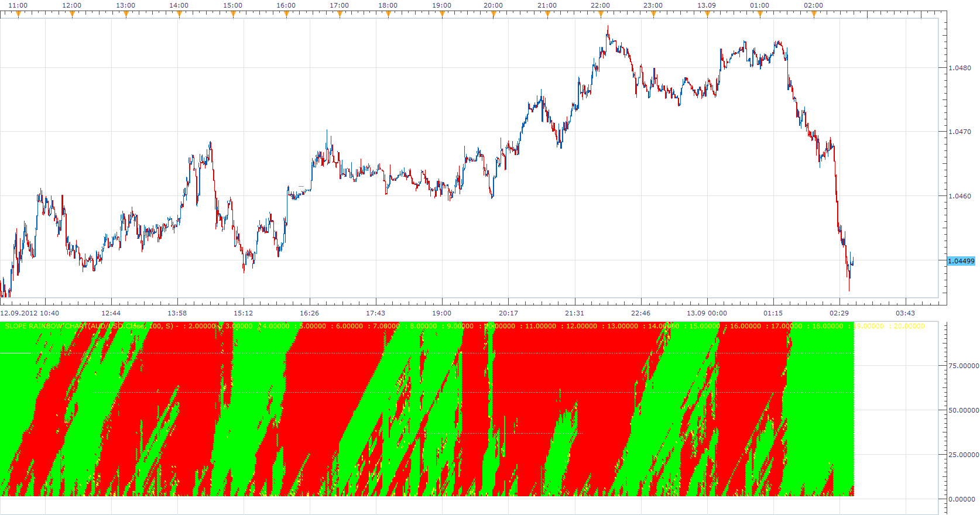Click the 22:46 bottom time label

point(640,313)
